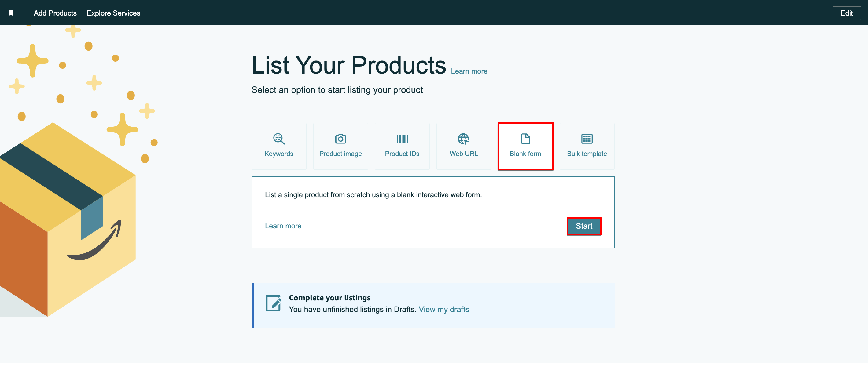Choose the Bulk template spreadsheet icon
Screen dimensions: 868x381
587,139
